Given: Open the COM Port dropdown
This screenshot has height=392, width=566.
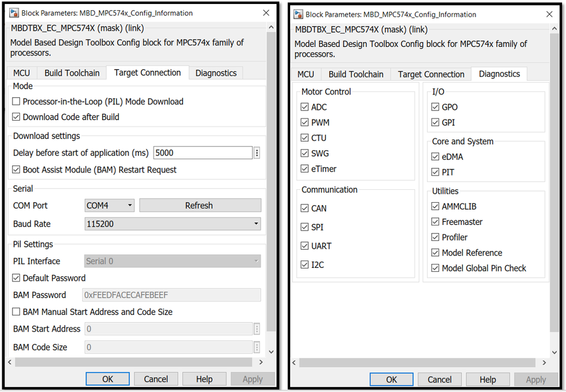Looking at the screenshot, I should (x=109, y=206).
